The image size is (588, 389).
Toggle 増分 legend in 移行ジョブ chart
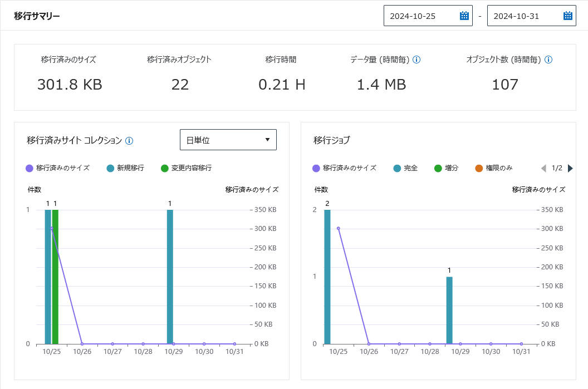click(446, 168)
